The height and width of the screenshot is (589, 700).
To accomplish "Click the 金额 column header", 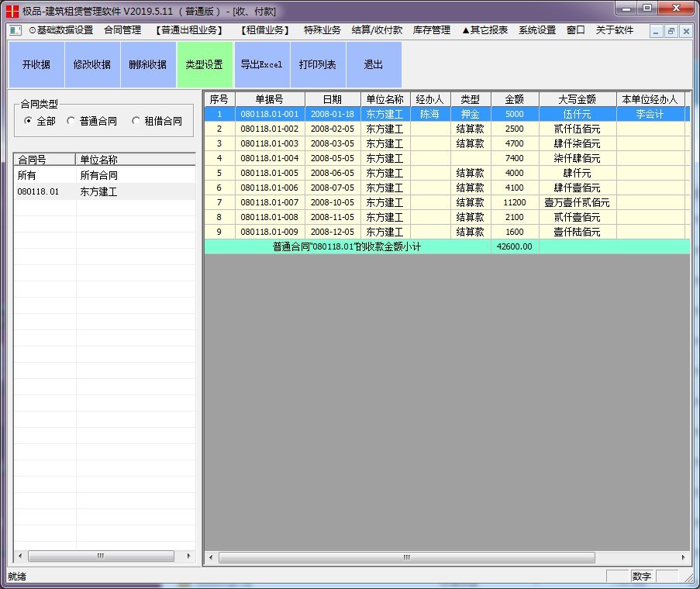I will [x=515, y=99].
